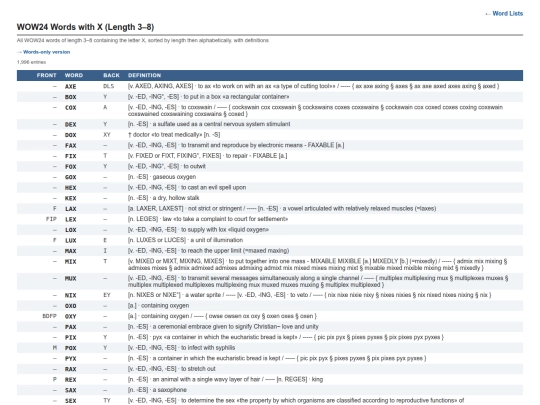Click the back hooks TY for SEX

coord(107,401)
